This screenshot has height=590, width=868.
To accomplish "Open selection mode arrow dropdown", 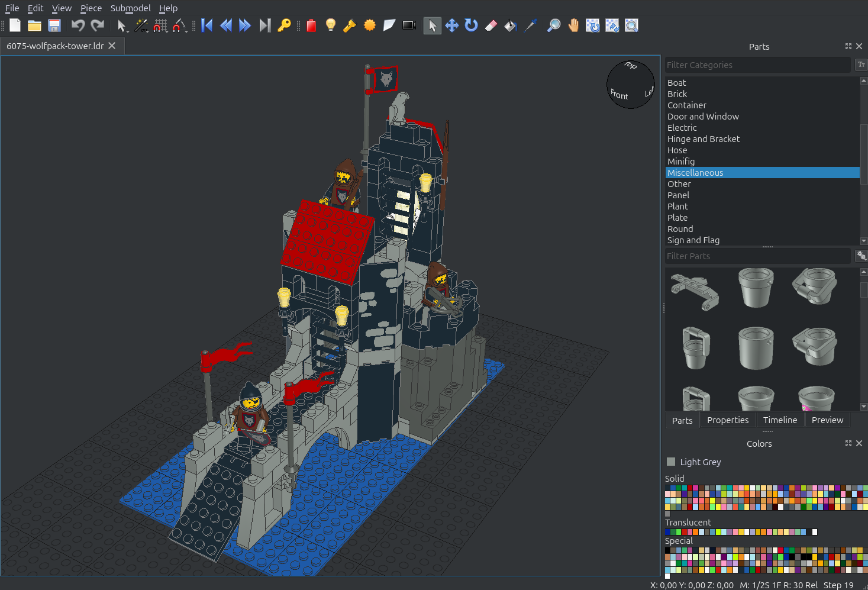I will tap(122, 25).
